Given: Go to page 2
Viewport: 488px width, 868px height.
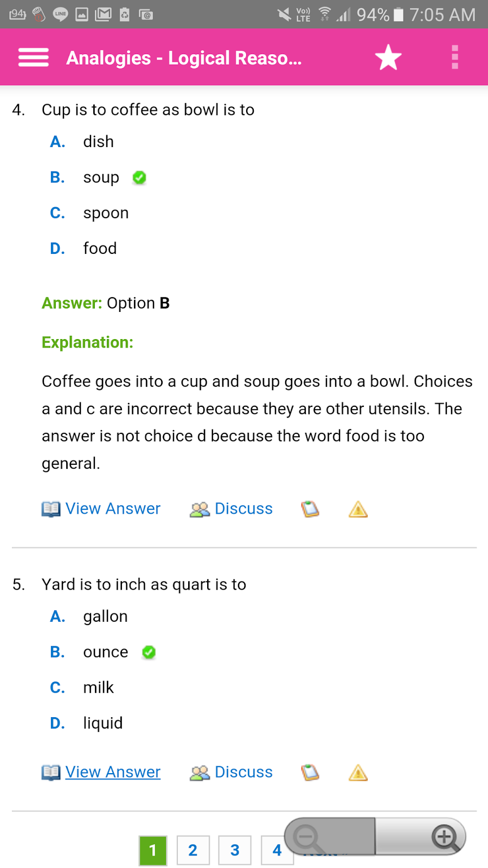Looking at the screenshot, I should 192,850.
